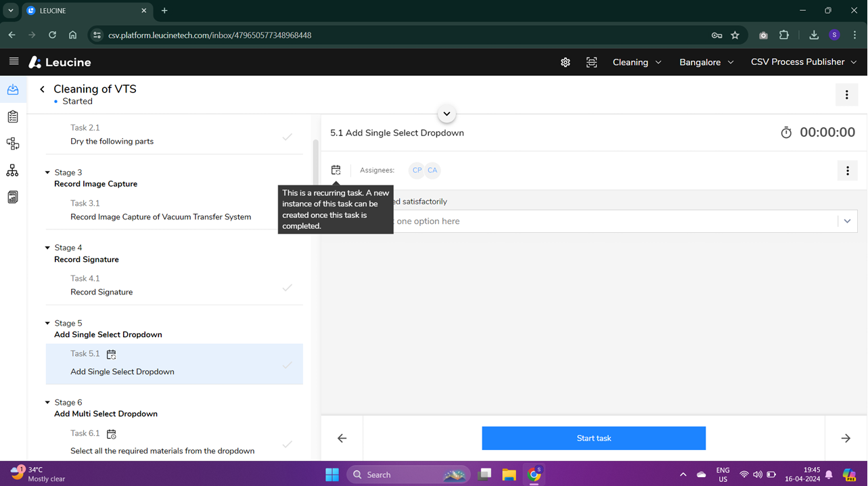Open the Windows Start menu

(332, 474)
